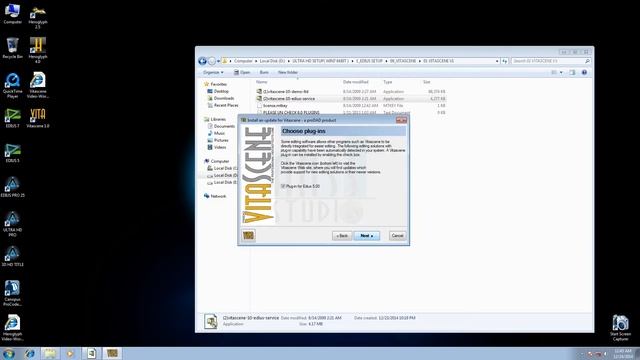This screenshot has width=640, height=360.
Task: Open Explorer help
Action: 584,72
